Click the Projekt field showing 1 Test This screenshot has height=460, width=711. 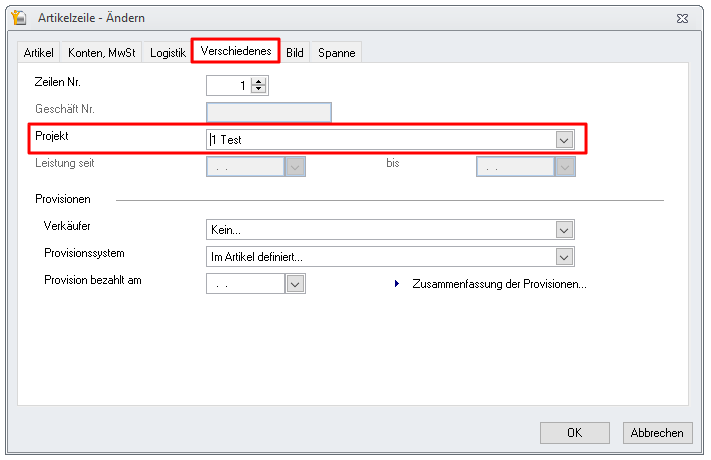click(x=380, y=140)
